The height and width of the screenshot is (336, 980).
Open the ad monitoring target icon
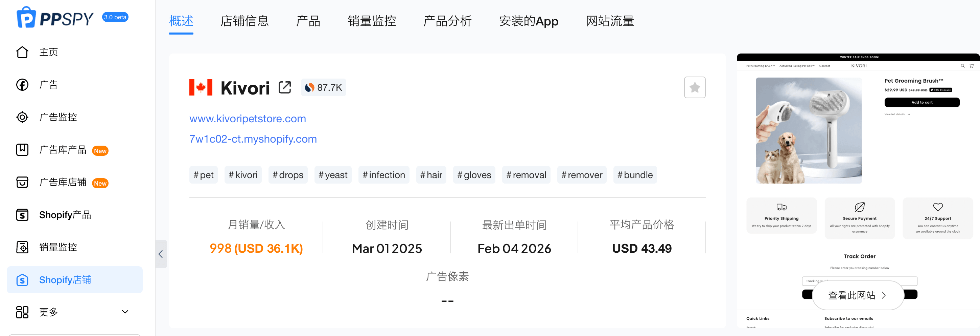(x=22, y=117)
